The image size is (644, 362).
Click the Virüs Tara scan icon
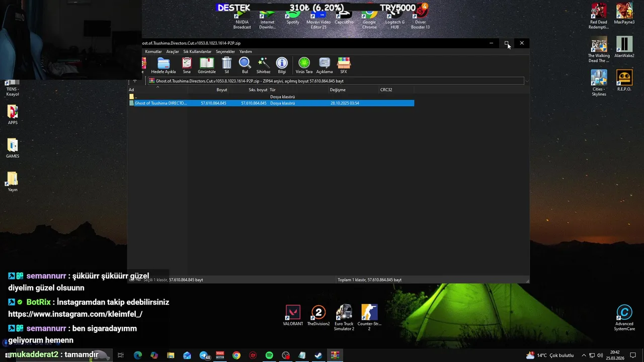coord(304,65)
